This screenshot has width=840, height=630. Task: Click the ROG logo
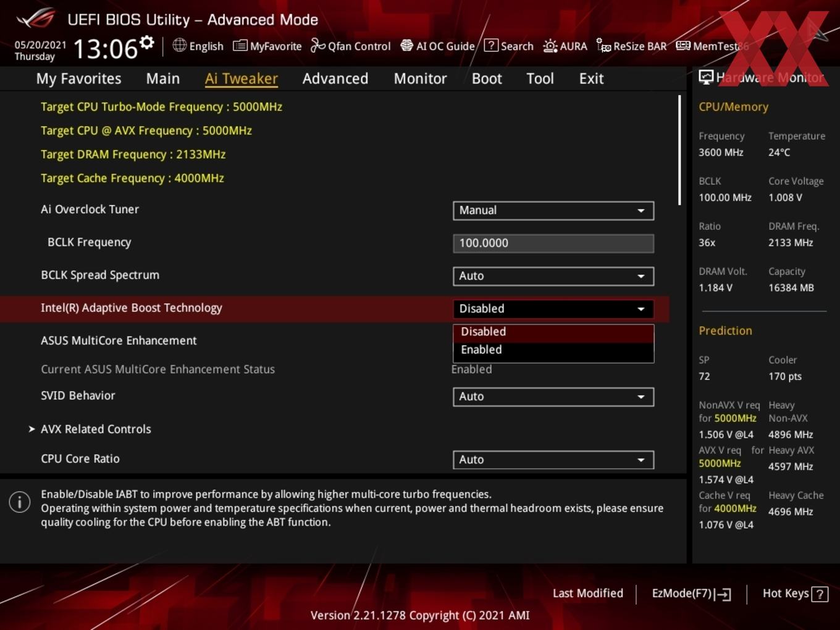click(36, 18)
